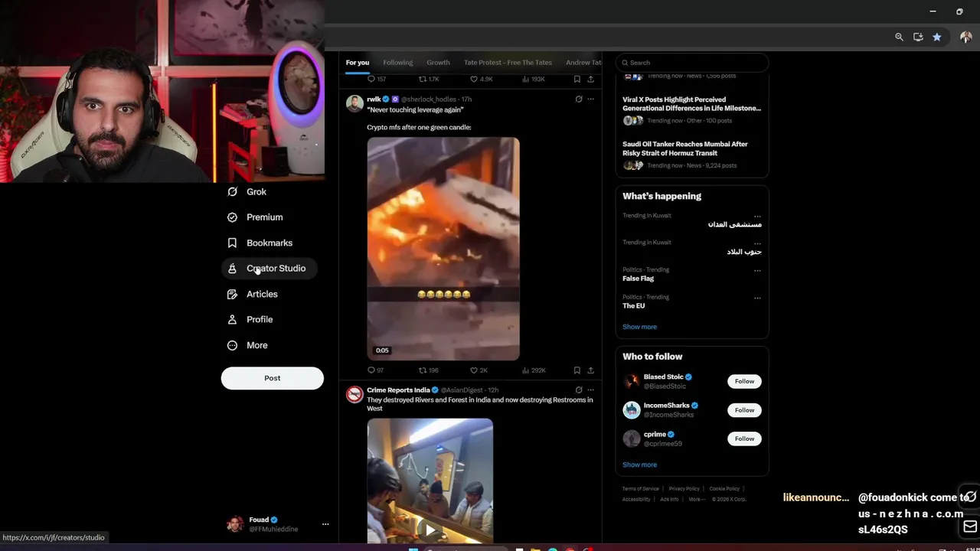Show more under Who to follow
The width and height of the screenshot is (980, 551).
639,465
